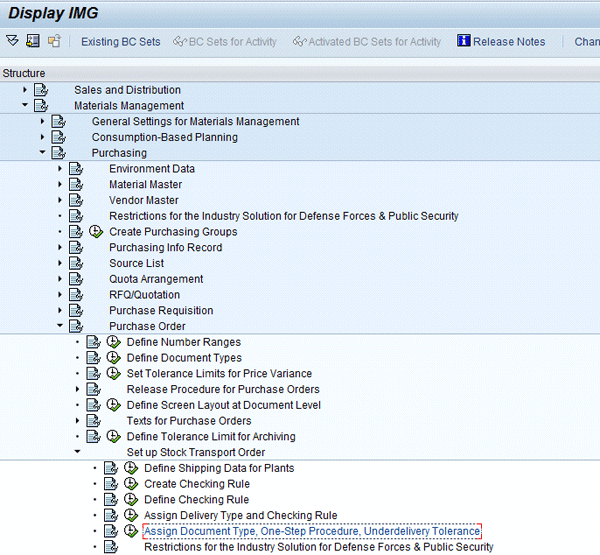The width and height of the screenshot is (600, 555).
Task: Click the execute icon for Define Number Ranges
Action: click(x=112, y=343)
